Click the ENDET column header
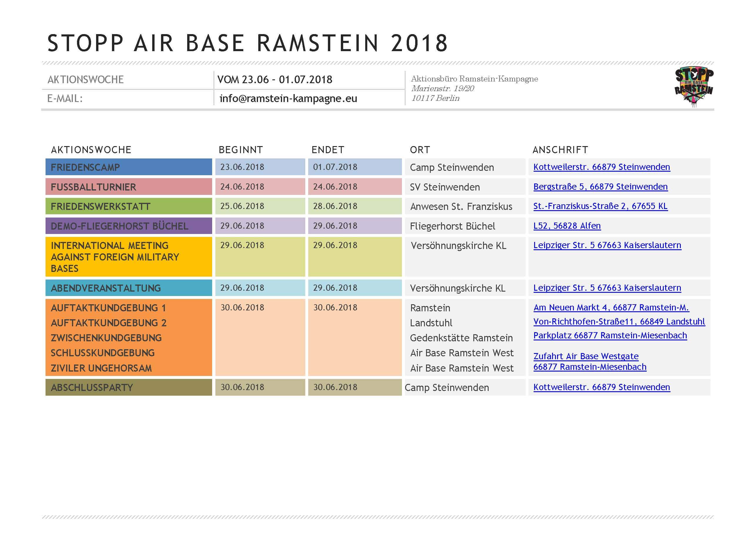The width and height of the screenshot is (756, 535). pos(328,150)
